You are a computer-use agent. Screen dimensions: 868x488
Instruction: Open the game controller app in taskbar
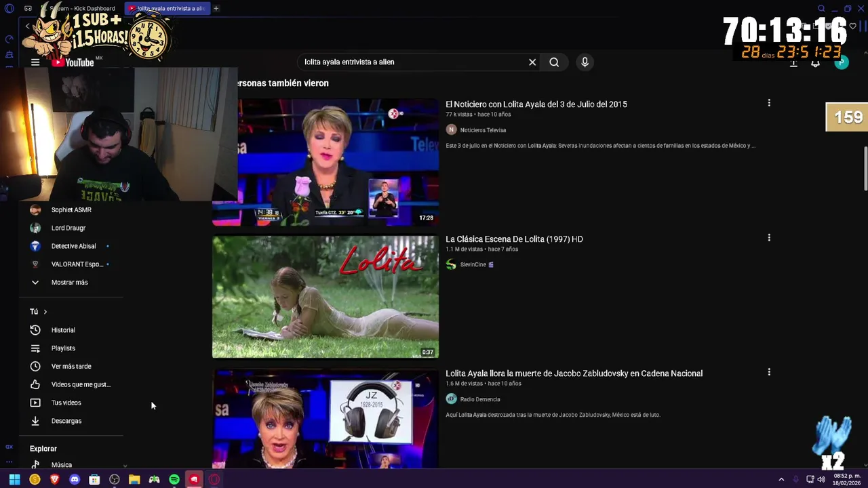pos(155,479)
